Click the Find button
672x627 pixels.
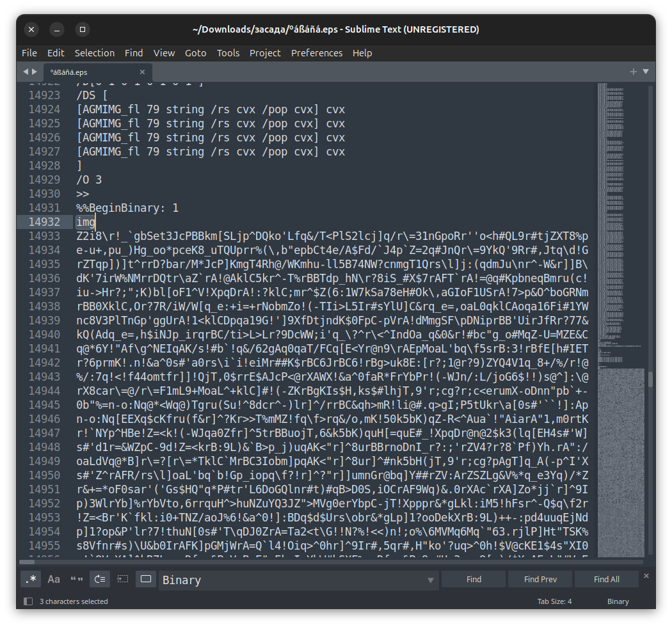pyautogui.click(x=474, y=580)
